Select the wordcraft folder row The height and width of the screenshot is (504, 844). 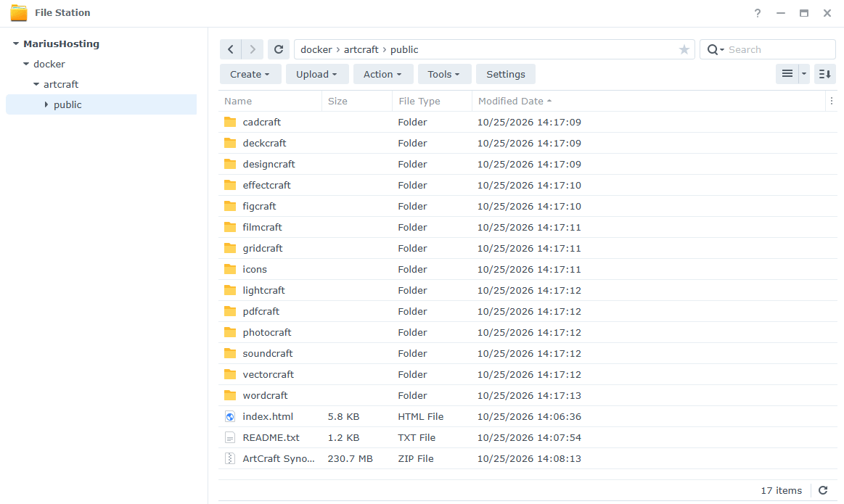528,395
